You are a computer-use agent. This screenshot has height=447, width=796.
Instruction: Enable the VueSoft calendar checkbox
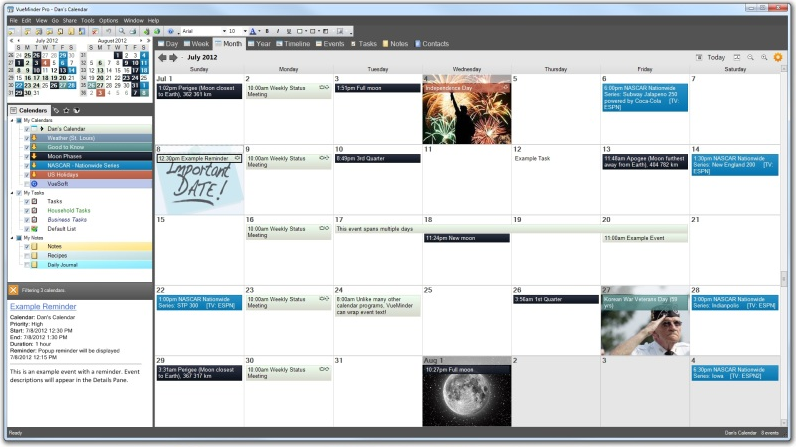coord(27,183)
